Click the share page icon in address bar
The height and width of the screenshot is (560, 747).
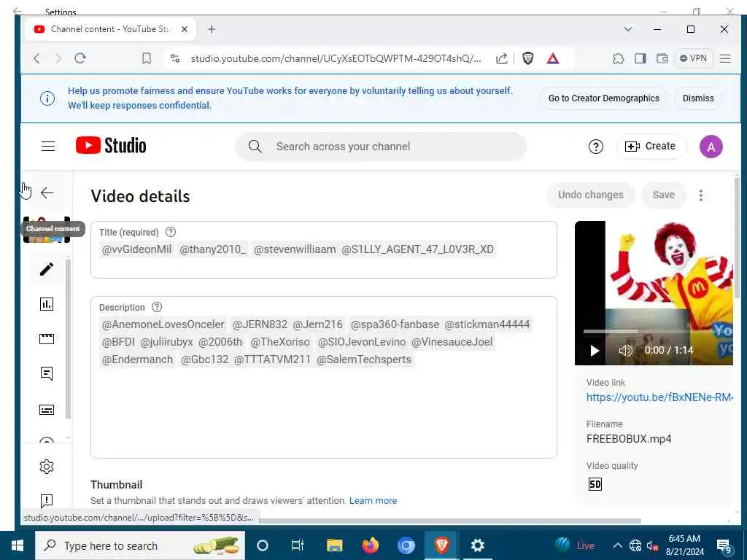[501, 58]
